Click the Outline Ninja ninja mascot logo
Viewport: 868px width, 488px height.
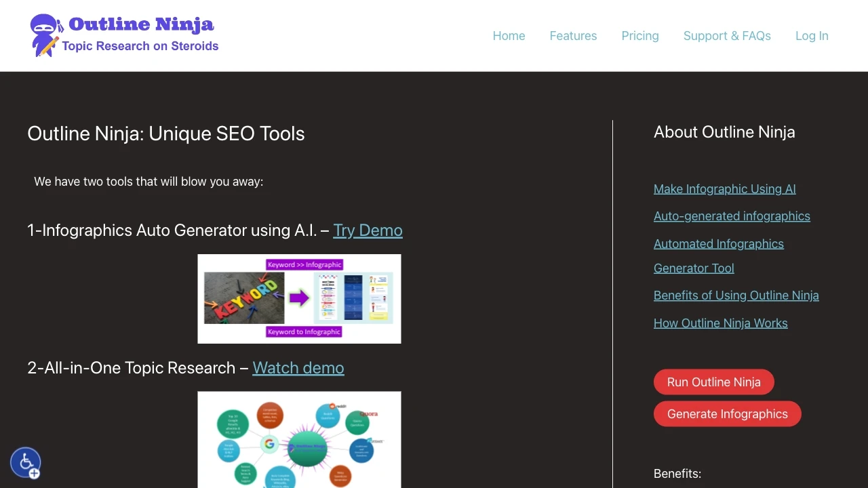[43, 35]
